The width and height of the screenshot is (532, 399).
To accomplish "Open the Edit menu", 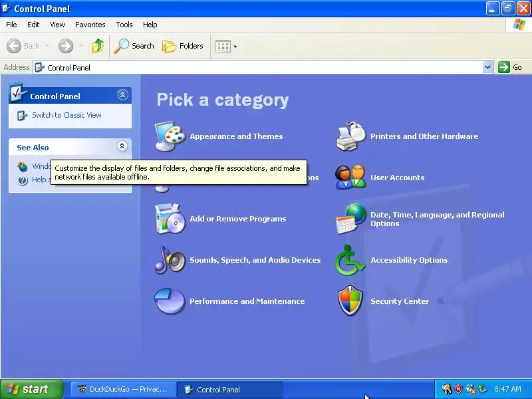I will (33, 25).
